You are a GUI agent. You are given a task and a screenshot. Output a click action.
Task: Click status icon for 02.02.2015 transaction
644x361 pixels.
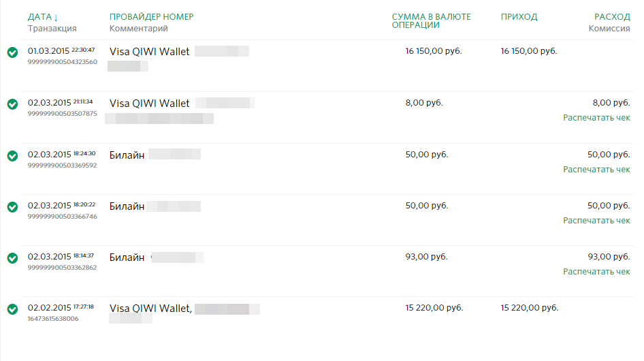[12, 309]
